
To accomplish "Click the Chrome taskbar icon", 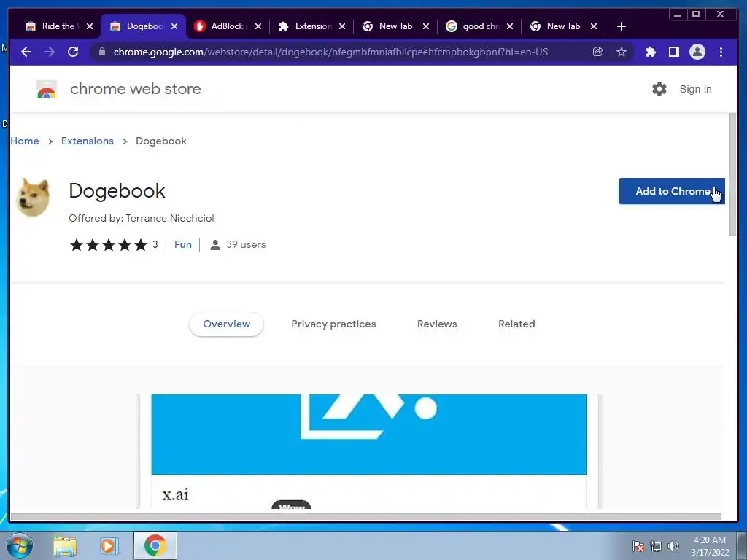I will 155,545.
